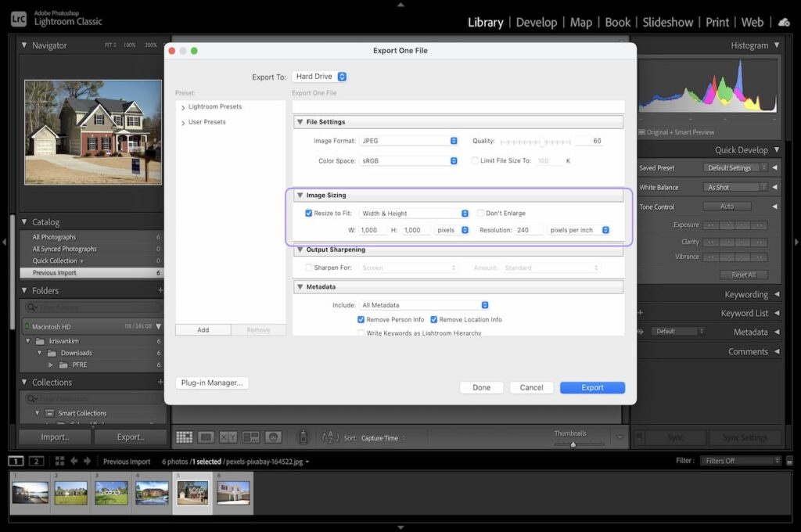The width and height of the screenshot is (801, 532).
Task: Open Survey view icon in toolbar
Action: pos(250,437)
